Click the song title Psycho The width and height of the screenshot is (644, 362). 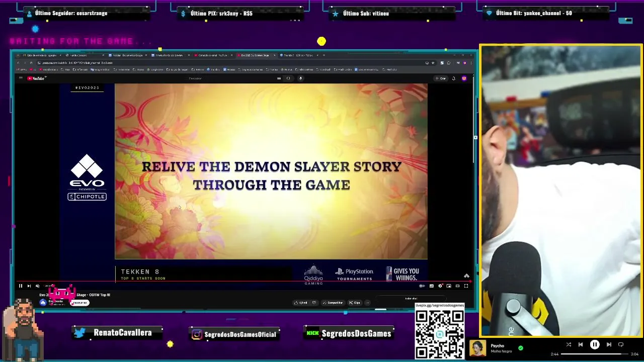[x=497, y=345]
